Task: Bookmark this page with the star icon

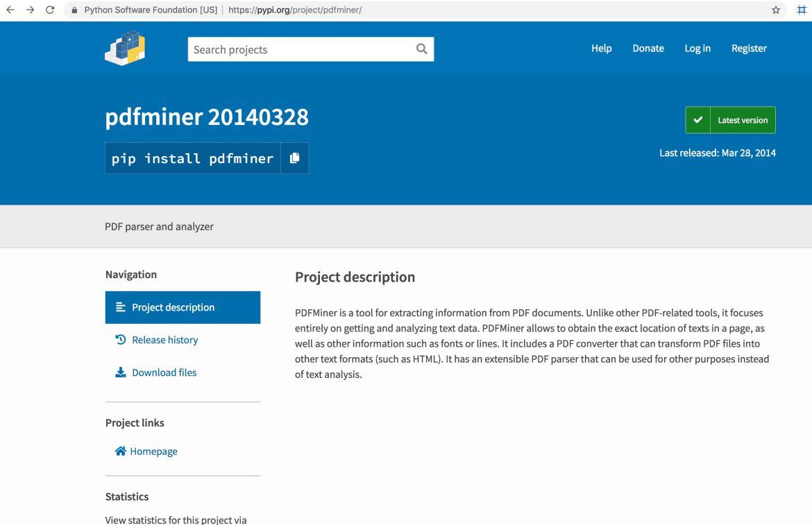Action: [x=776, y=10]
